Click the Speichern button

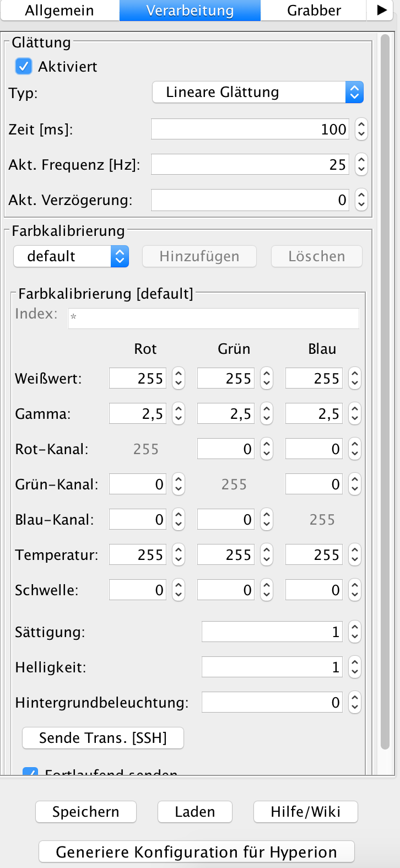point(85,812)
